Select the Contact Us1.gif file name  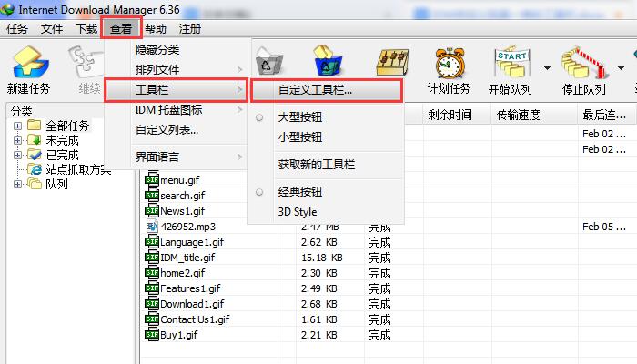point(195,318)
